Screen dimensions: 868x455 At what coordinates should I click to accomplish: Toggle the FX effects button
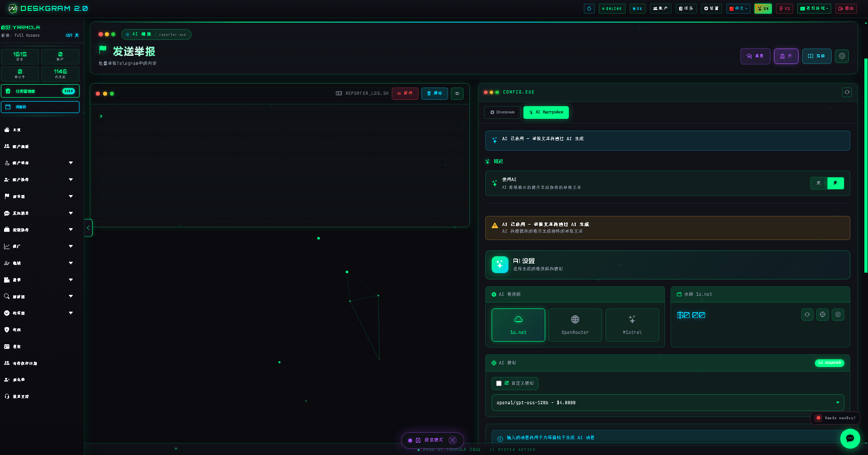coord(784,9)
